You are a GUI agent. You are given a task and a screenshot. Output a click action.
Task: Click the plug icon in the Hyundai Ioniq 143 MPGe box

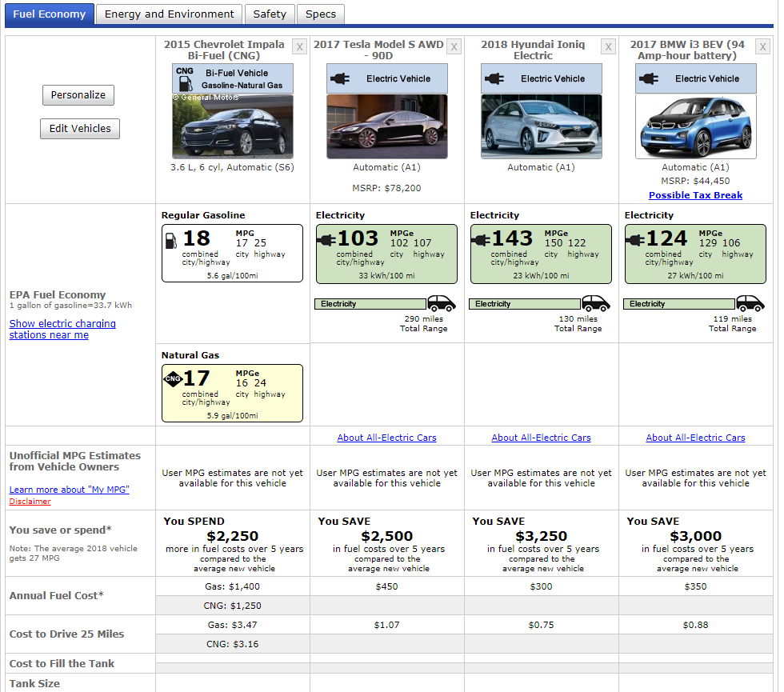(482, 239)
